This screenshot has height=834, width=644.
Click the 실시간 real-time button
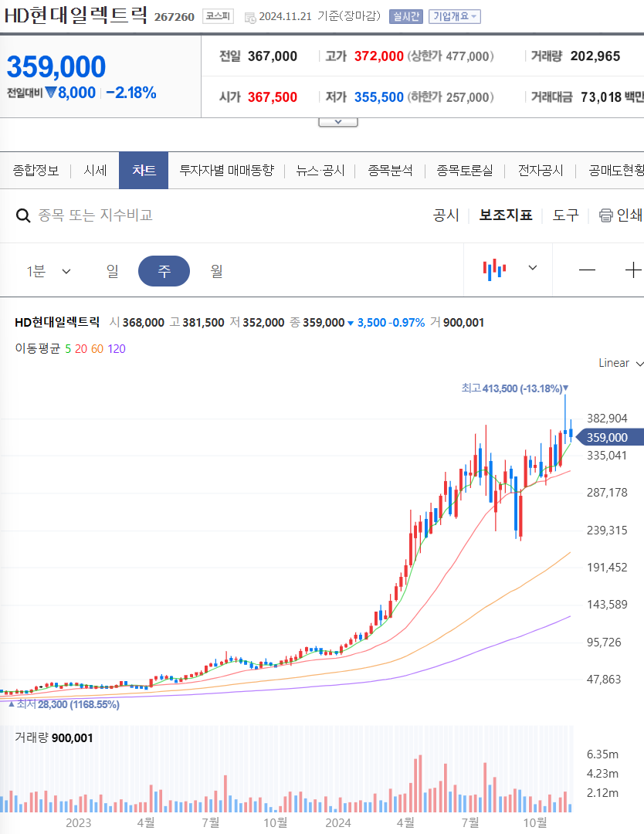coord(405,16)
